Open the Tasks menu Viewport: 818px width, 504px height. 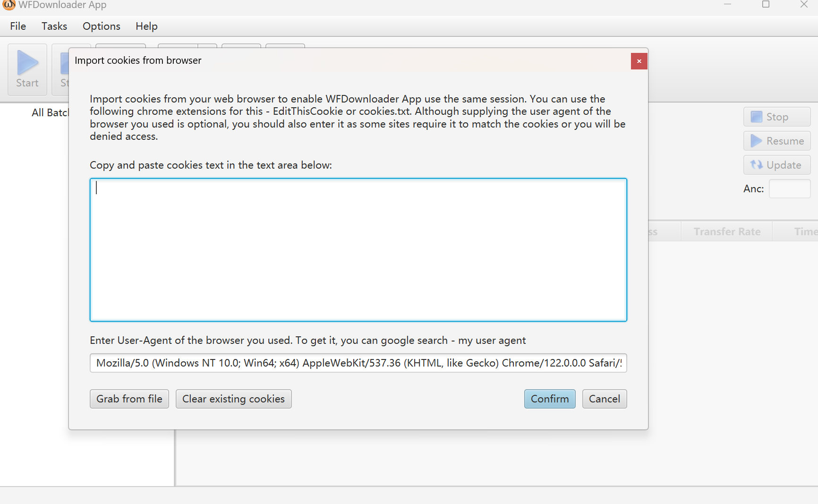(54, 26)
